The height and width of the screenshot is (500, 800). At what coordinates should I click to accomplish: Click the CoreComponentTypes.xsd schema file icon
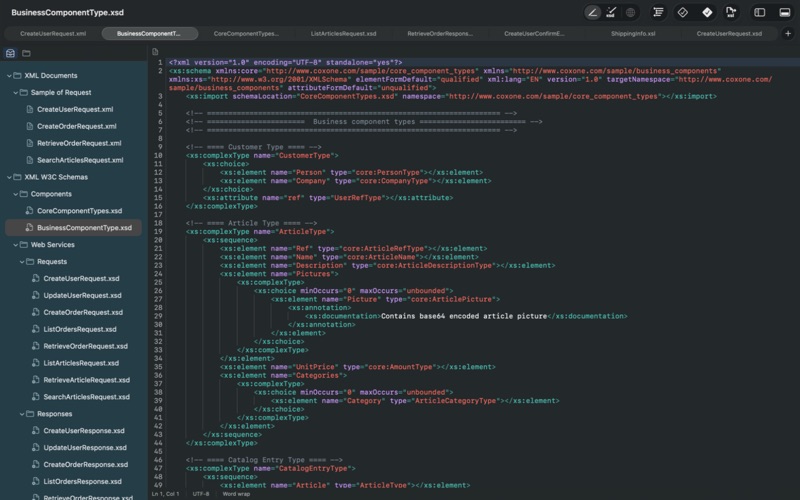click(30, 211)
